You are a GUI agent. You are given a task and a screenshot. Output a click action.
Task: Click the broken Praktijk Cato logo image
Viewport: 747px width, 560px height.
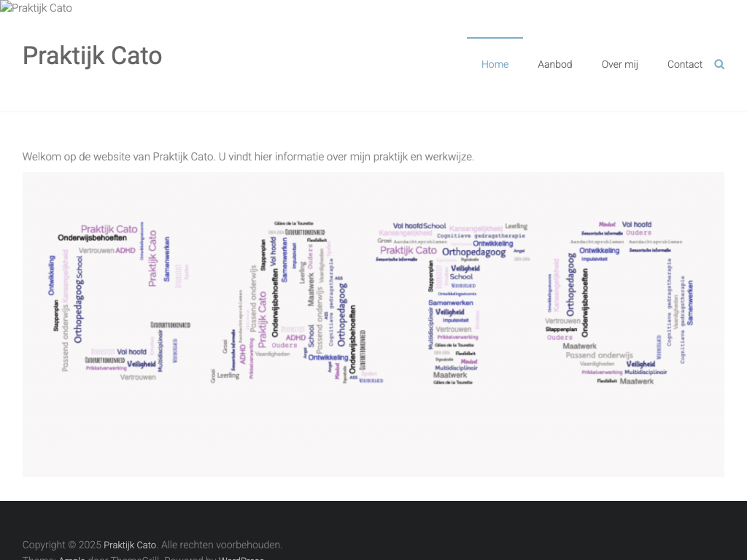[36, 8]
